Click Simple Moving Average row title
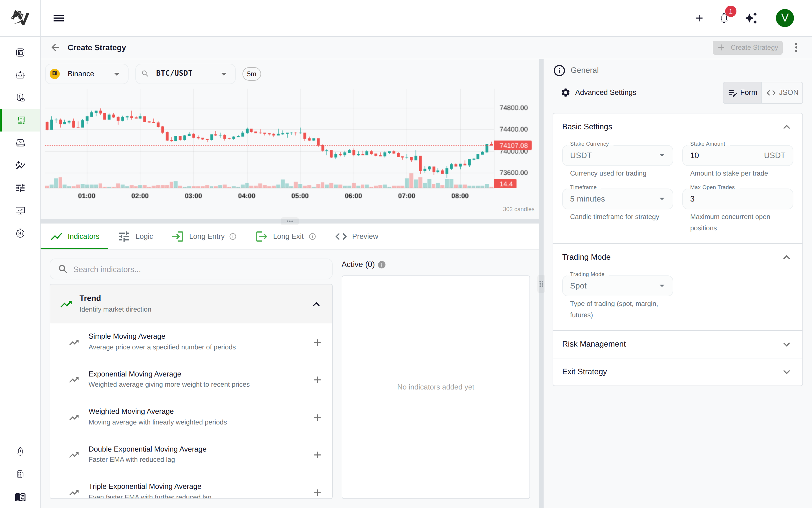The height and width of the screenshot is (508, 812). [x=127, y=336]
